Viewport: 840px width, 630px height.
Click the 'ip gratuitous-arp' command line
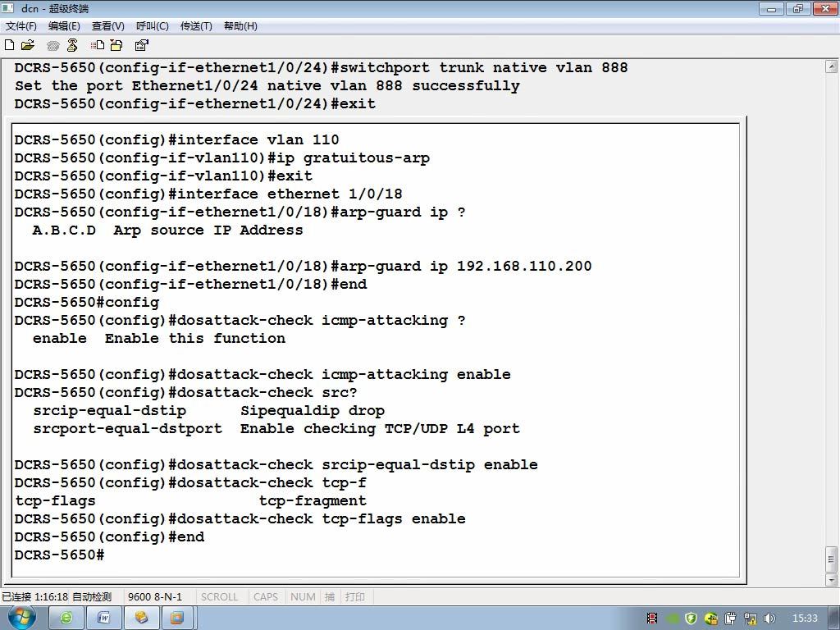pyautogui.click(x=221, y=158)
